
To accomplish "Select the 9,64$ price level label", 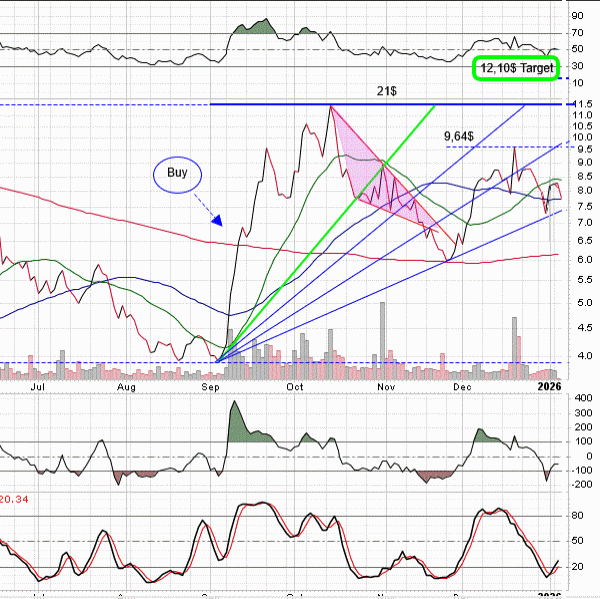I will pos(459,134).
